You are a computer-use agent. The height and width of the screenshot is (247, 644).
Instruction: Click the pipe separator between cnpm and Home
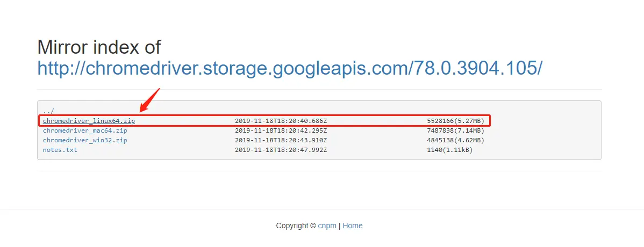(x=339, y=226)
